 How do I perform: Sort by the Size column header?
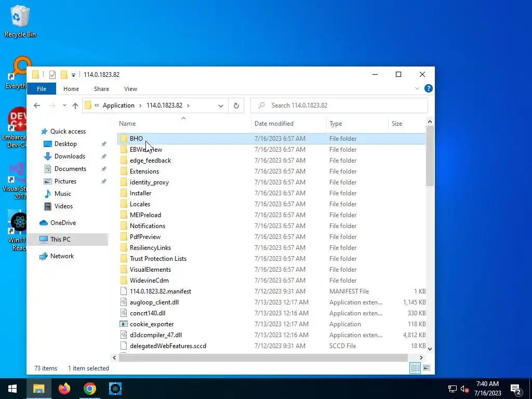coord(397,124)
